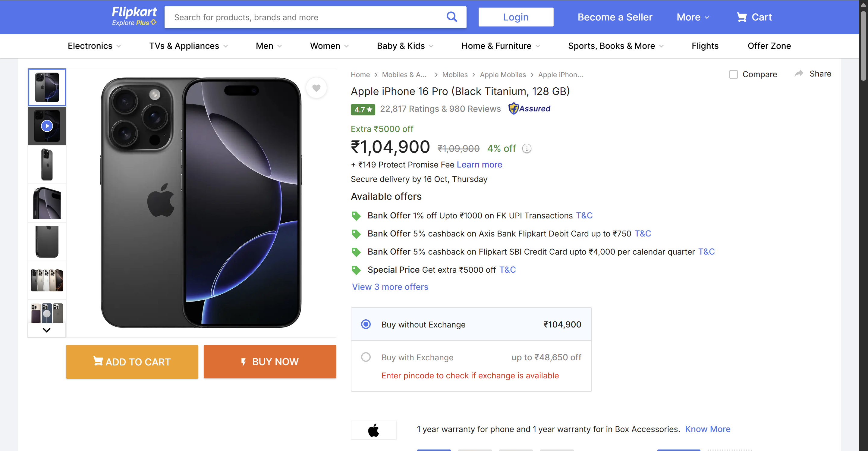Open the Offer Zone menu item
Screen dimensions: 868x451
tap(769, 46)
